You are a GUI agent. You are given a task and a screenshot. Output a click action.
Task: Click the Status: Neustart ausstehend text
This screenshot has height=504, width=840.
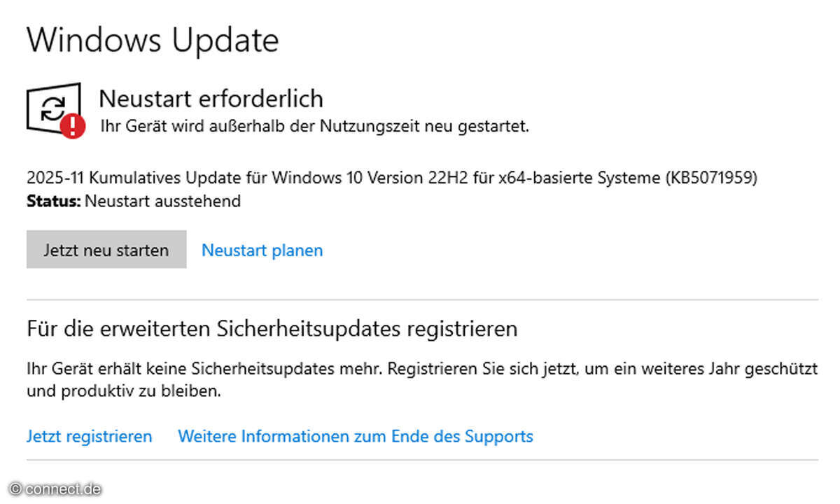point(133,202)
